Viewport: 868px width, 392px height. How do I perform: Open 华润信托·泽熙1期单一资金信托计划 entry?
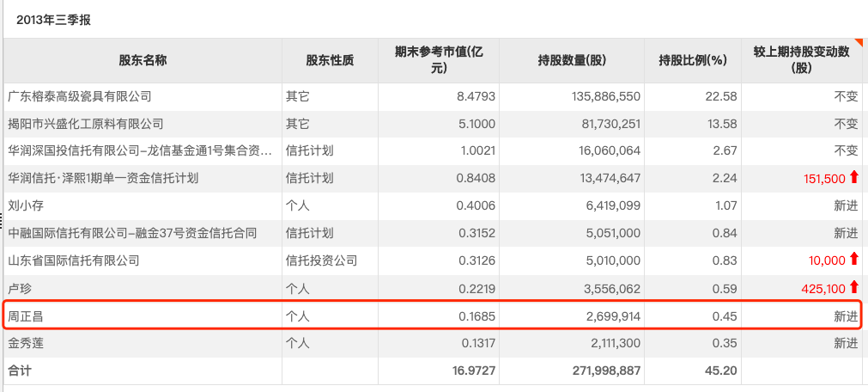(x=103, y=178)
